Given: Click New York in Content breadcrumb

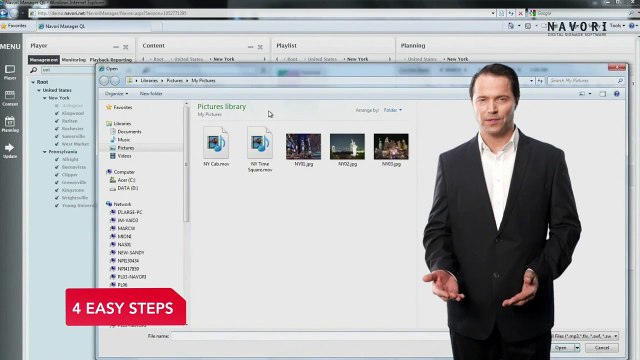Looking at the screenshot, I should tap(224, 59).
